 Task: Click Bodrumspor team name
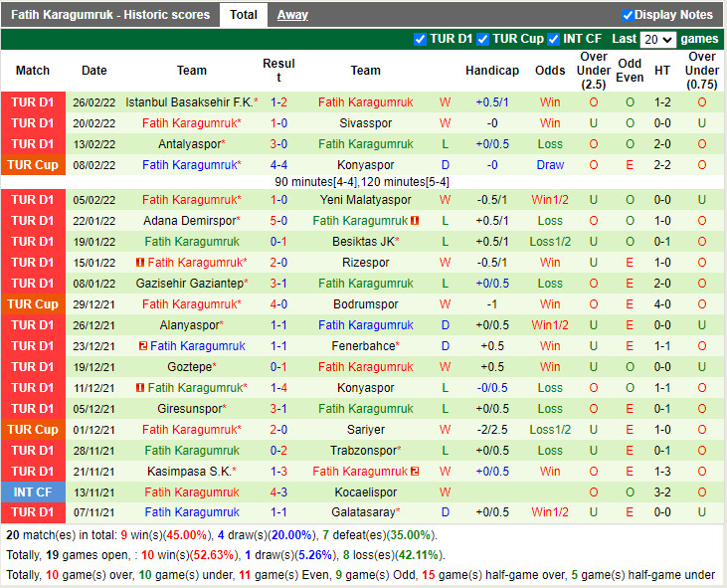coord(365,304)
